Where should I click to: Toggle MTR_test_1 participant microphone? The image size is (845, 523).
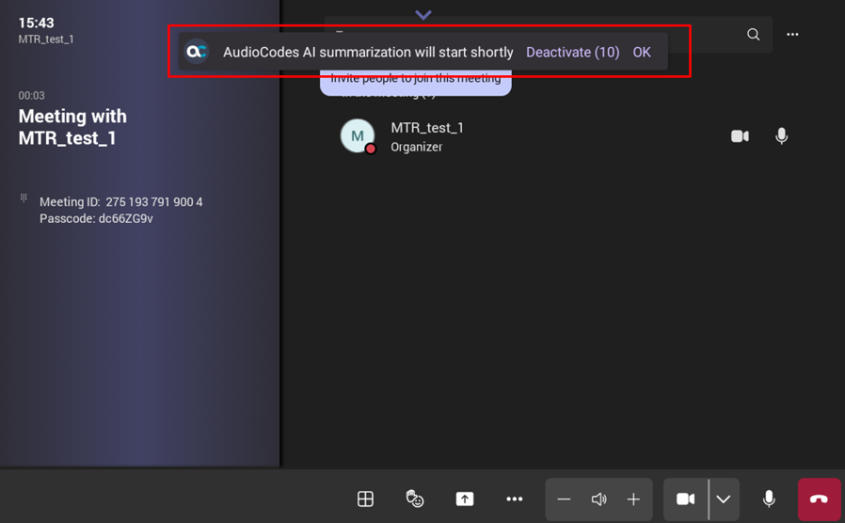point(781,136)
